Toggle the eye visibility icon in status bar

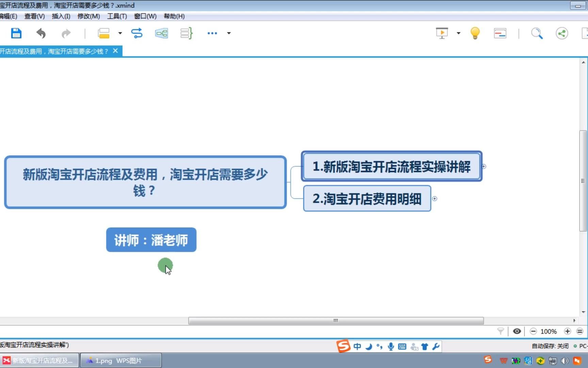(517, 331)
